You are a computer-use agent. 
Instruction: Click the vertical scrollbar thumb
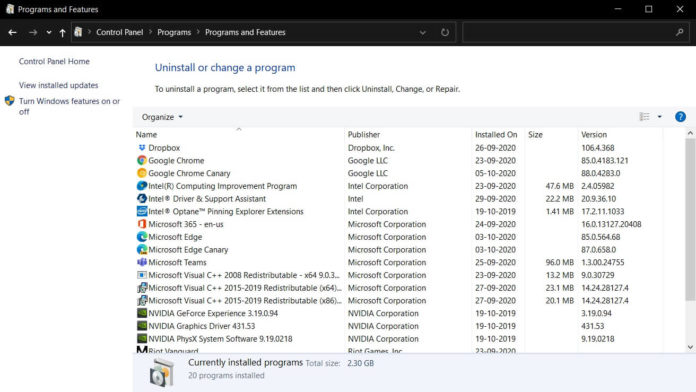pos(690,220)
